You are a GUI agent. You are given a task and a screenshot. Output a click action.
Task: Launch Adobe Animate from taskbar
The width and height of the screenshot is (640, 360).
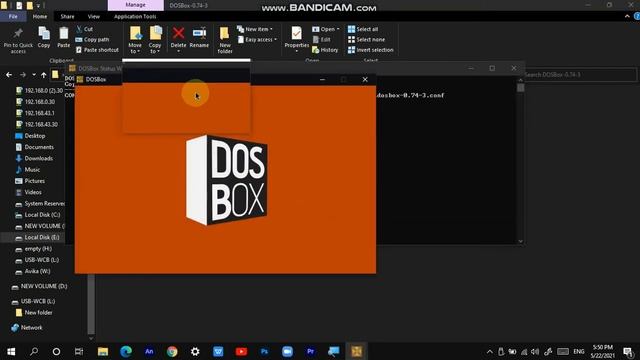pyautogui.click(x=149, y=351)
